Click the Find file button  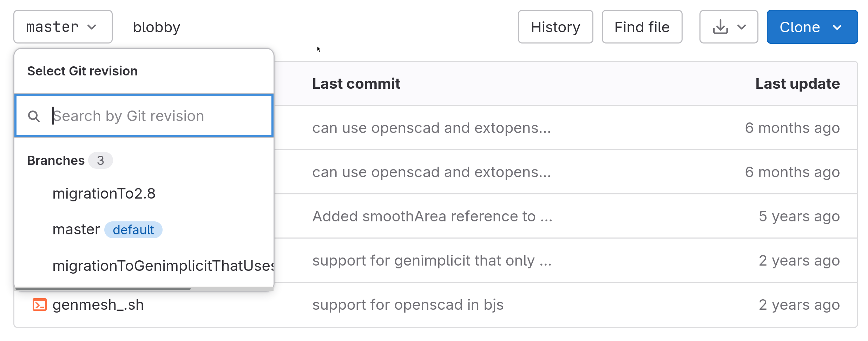(642, 27)
